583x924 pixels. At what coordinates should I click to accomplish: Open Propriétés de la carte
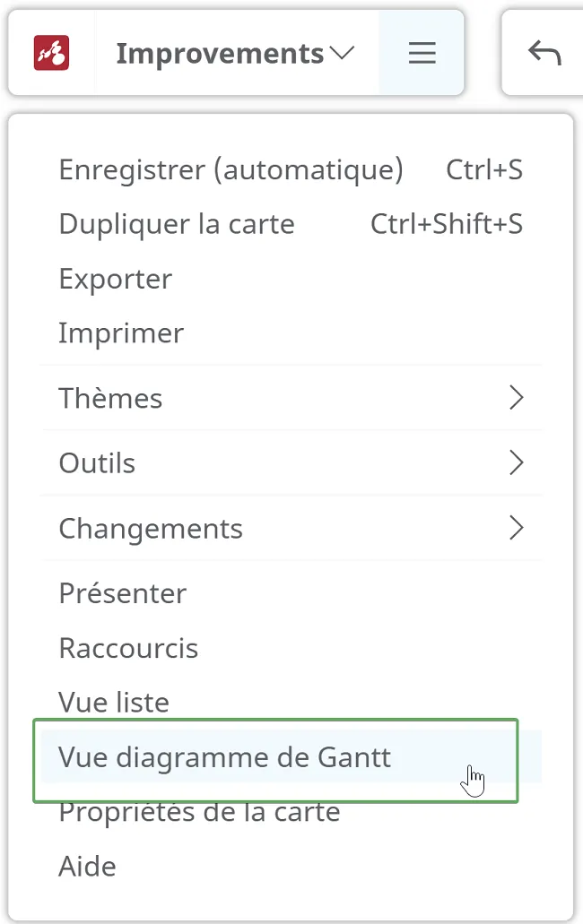coord(291,811)
